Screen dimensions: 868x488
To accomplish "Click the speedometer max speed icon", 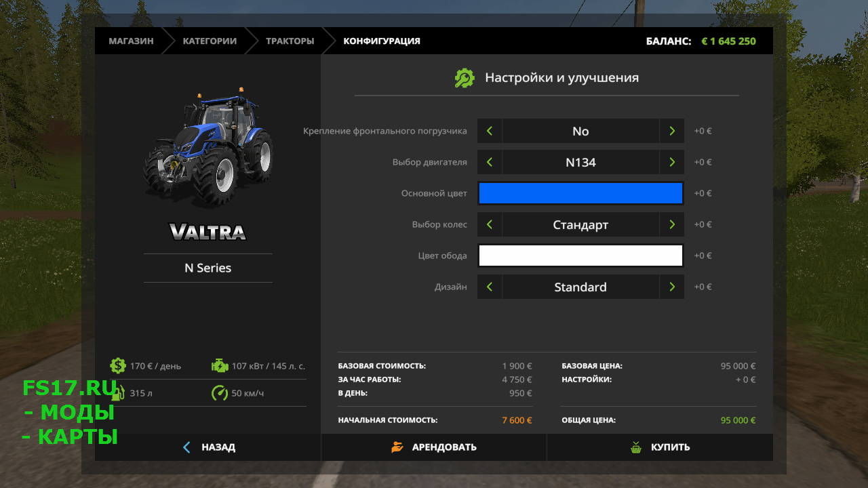I will tap(220, 393).
